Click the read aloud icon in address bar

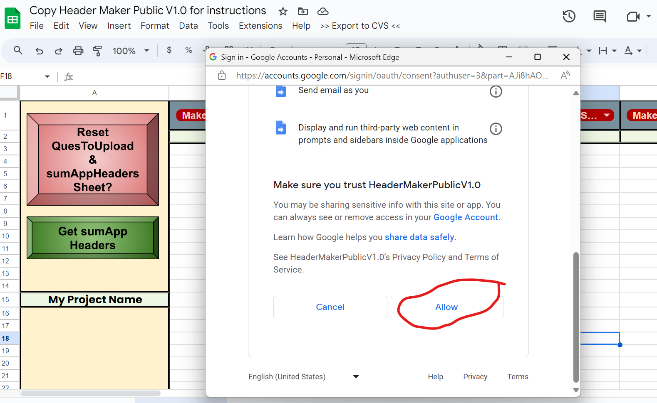(565, 75)
